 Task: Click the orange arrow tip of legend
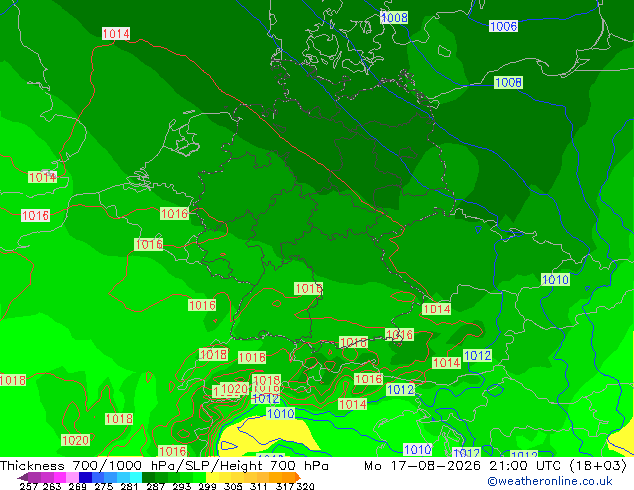pos(298,477)
